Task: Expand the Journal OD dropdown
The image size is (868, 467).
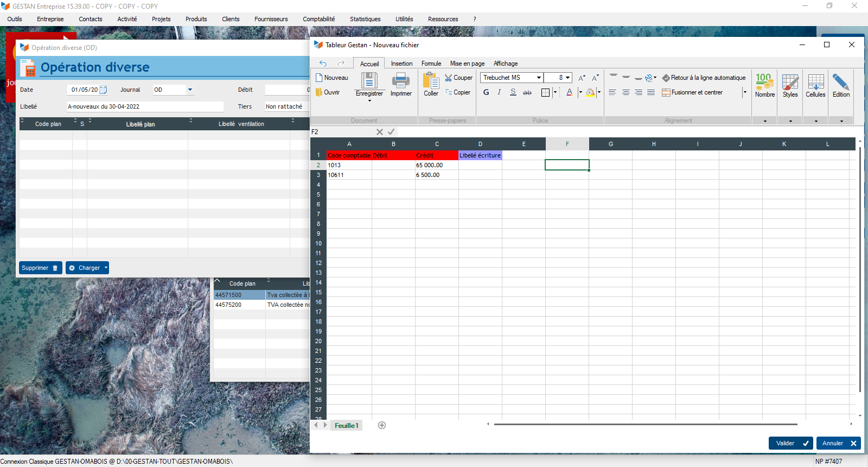Action: click(x=190, y=90)
